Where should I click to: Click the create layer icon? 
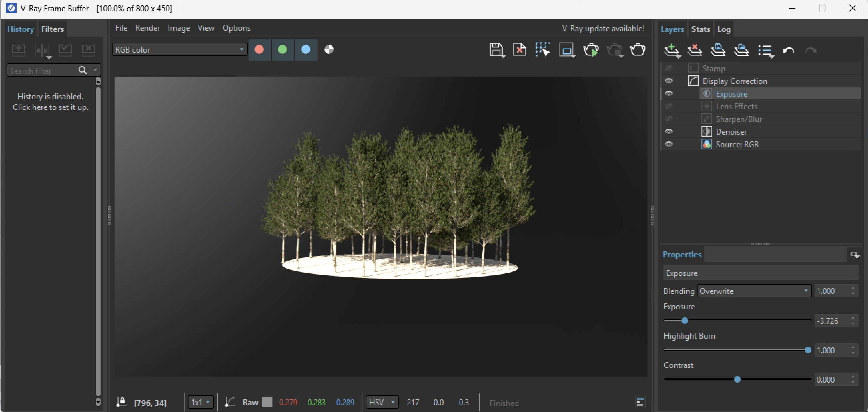(671, 51)
